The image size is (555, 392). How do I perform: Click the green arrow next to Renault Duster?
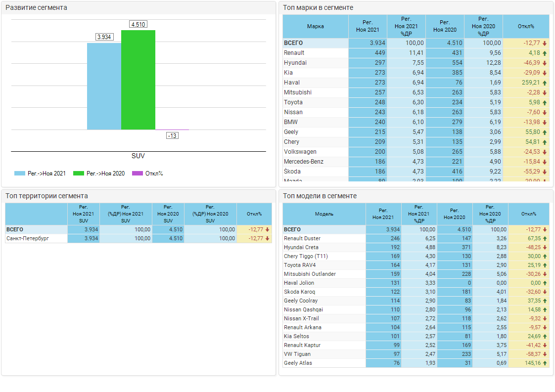[x=545, y=238]
